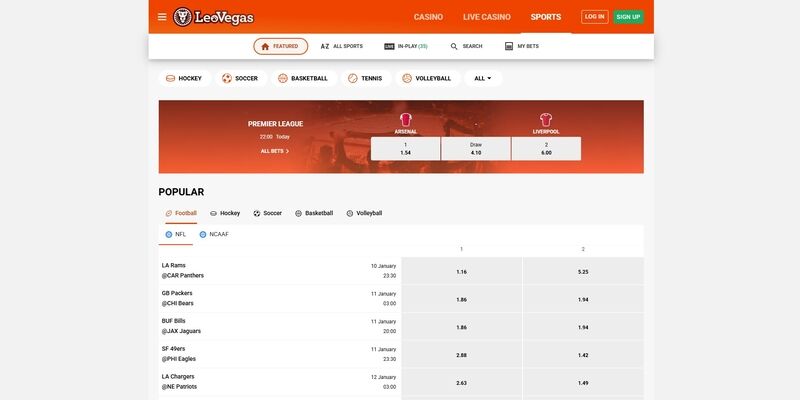Open the hamburger menu icon
800x400 pixels.
[162, 17]
